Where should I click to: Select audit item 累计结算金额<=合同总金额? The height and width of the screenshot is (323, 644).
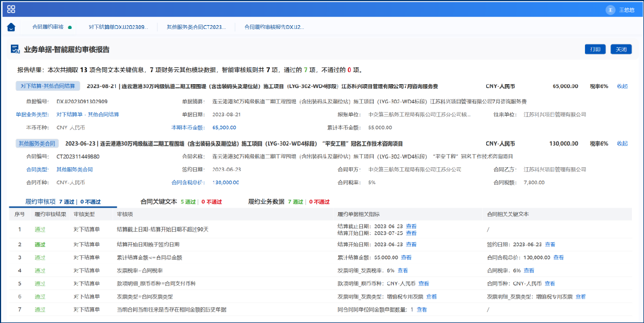(150, 257)
